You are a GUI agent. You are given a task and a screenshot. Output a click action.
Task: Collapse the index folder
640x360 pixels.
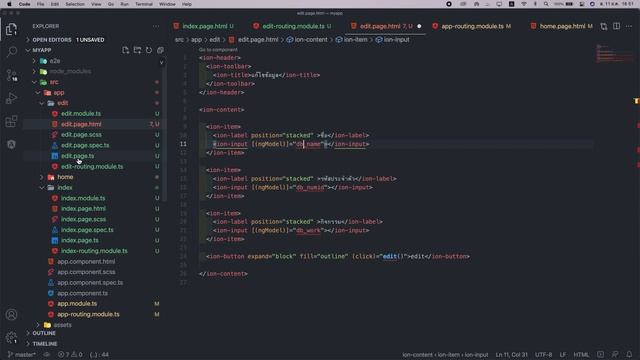coord(64,188)
